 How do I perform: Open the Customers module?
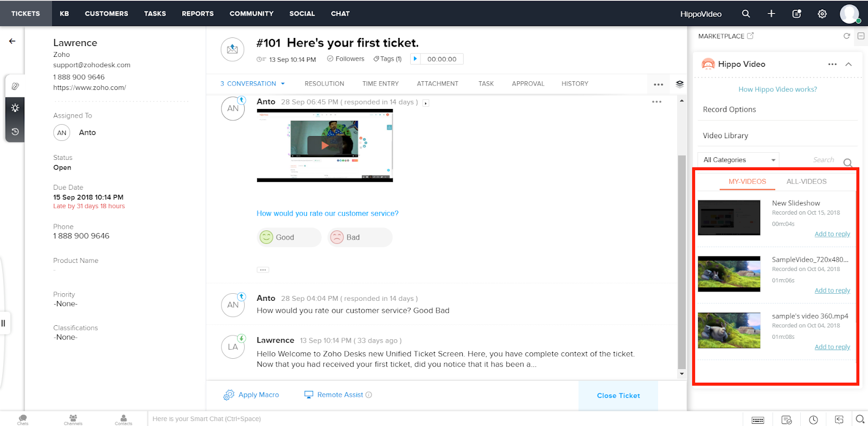[106, 14]
